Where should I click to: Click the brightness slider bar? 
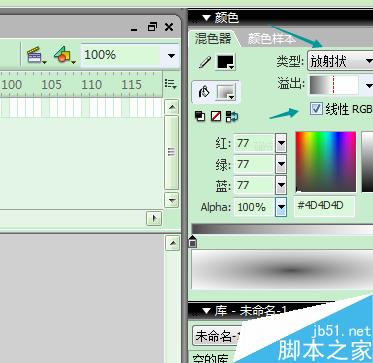pyautogui.click(x=367, y=162)
